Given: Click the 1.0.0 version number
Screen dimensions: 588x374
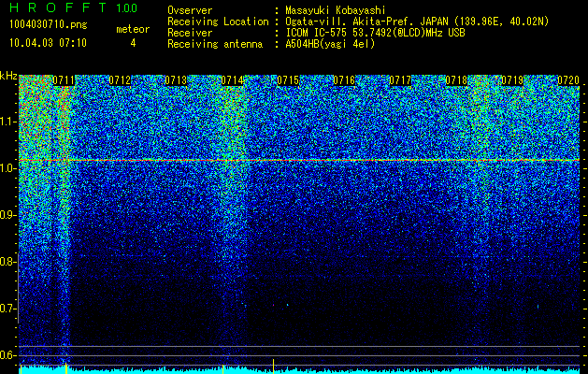Looking at the screenshot, I should pyautogui.click(x=127, y=8).
